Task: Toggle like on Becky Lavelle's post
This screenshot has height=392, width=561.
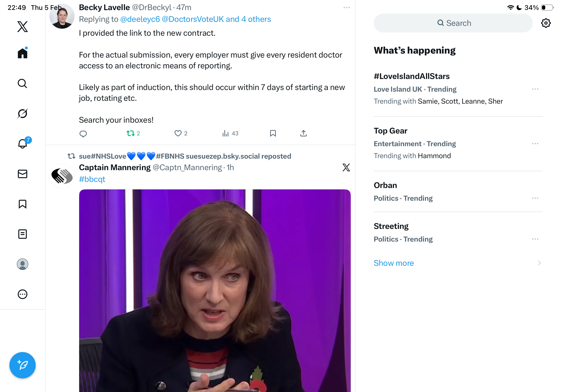Action: click(x=178, y=133)
